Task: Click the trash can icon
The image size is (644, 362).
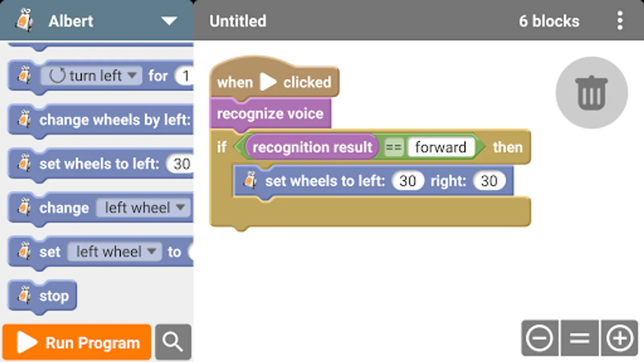Action: (591, 93)
